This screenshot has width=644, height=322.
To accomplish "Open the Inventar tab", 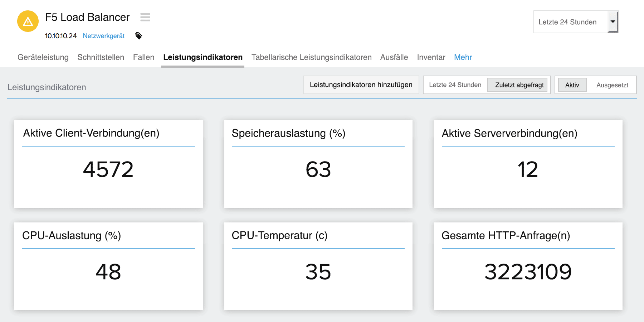I will coord(431,57).
